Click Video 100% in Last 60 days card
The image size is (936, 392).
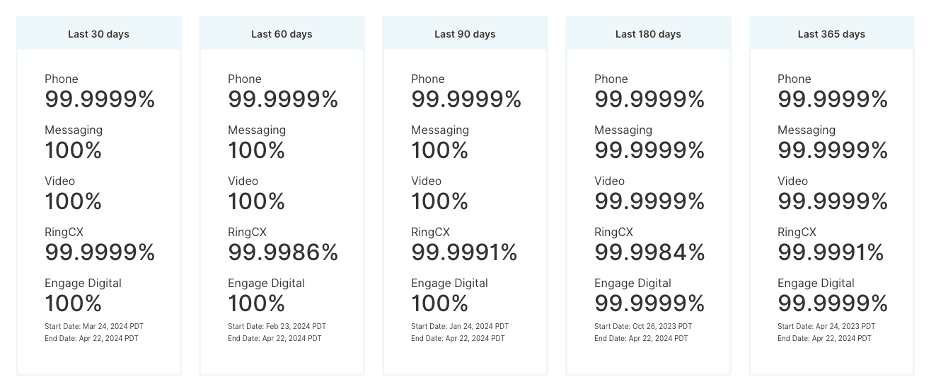point(257,202)
